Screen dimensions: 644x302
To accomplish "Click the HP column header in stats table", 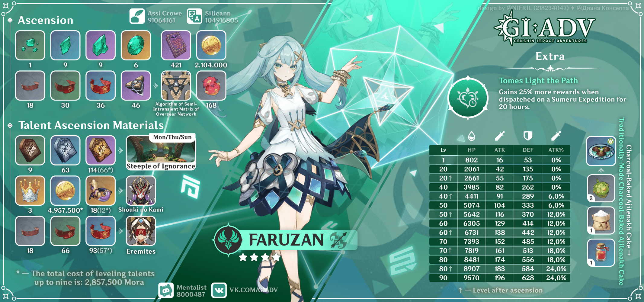I will (x=471, y=150).
